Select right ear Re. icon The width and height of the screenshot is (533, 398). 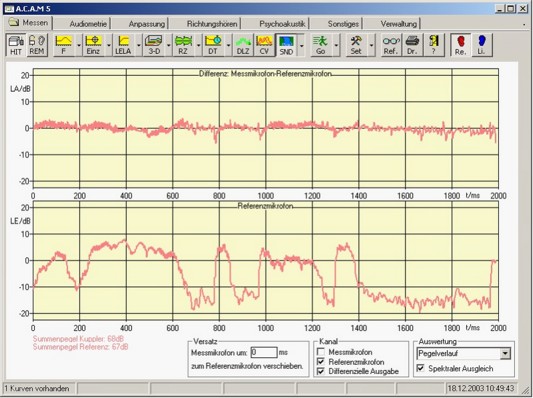click(x=461, y=45)
